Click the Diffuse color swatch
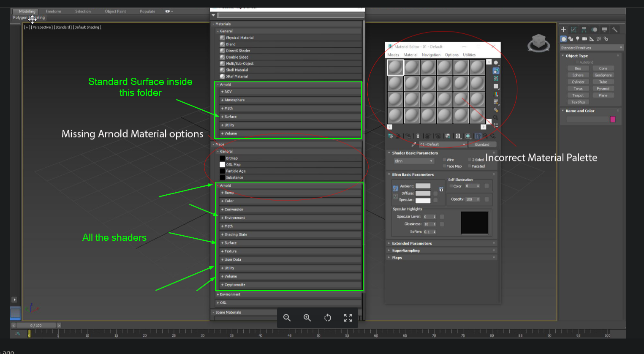Viewport: 644px width, 354px height. coord(423,193)
